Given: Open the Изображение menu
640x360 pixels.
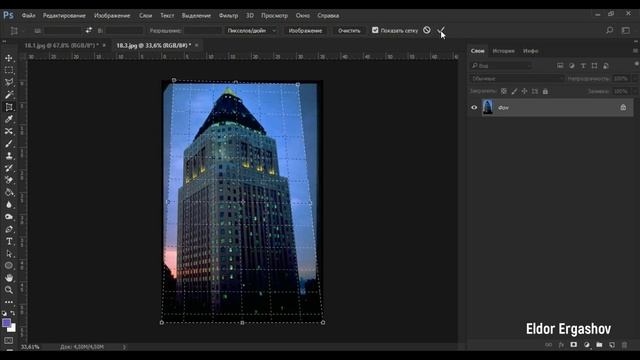Looking at the screenshot, I should click(x=112, y=16).
